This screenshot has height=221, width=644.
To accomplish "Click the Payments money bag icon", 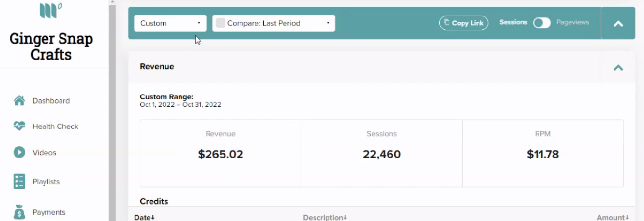I will coord(19,212).
